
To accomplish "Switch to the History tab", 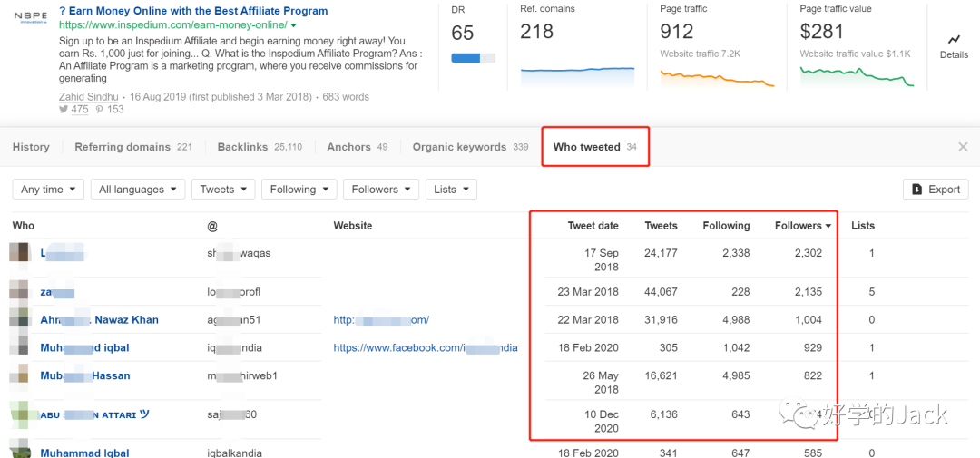I will pos(31,147).
